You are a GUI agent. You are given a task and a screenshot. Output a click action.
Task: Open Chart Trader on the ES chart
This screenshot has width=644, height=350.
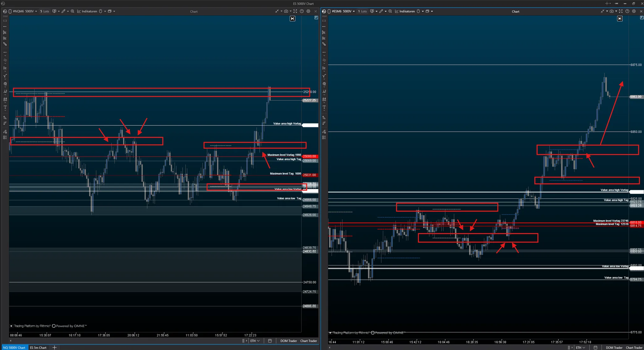pos(634,348)
